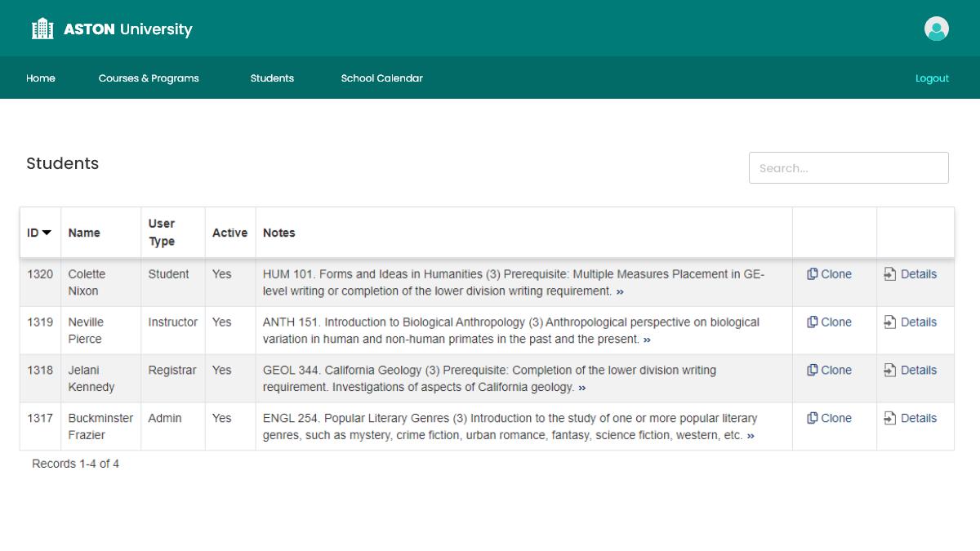Click the name Colette Nixon
Image resolution: width=980 pixels, height=551 pixels.
pyautogui.click(x=87, y=282)
